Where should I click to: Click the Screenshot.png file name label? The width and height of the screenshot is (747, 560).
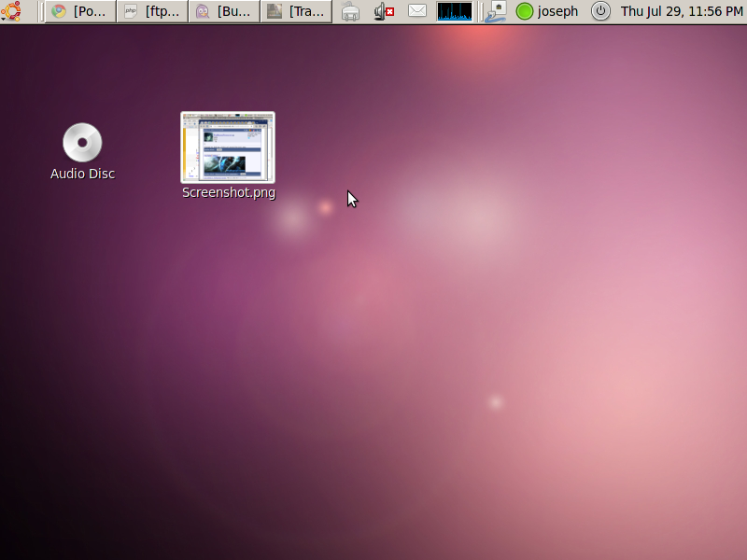pyautogui.click(x=229, y=193)
